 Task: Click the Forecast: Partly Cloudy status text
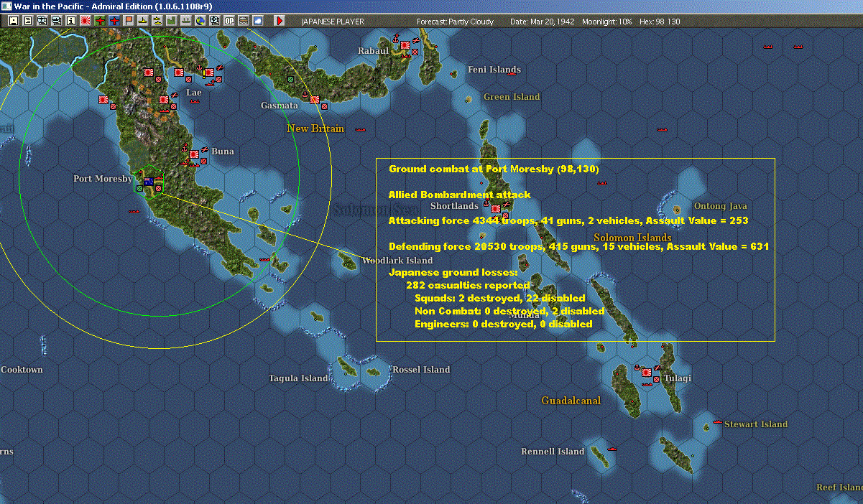tap(456, 22)
